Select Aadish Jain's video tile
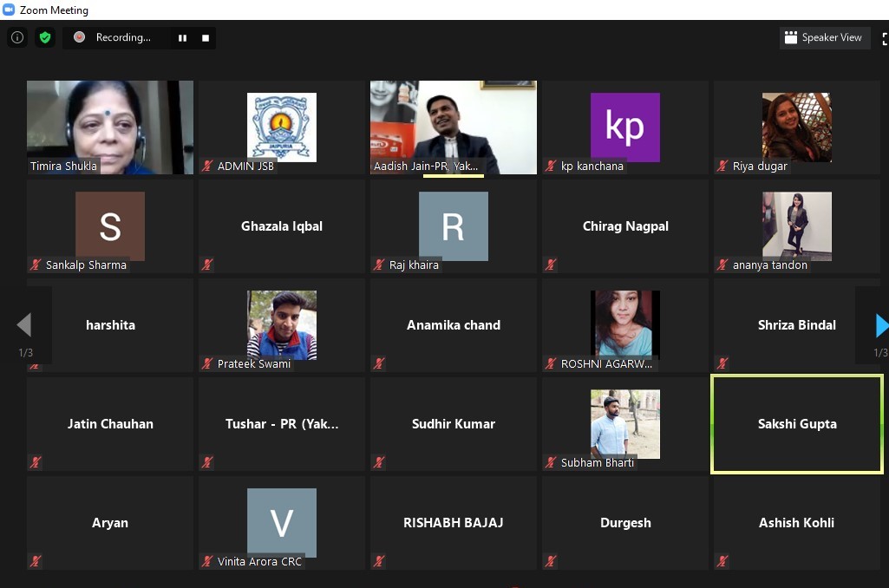The width and height of the screenshot is (889, 588). click(x=454, y=127)
